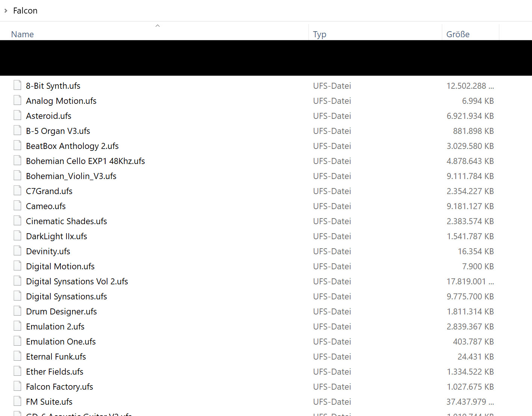Screen dimensions: 532x416
Task: Click the size value 6.994 KB
Action: coord(478,101)
